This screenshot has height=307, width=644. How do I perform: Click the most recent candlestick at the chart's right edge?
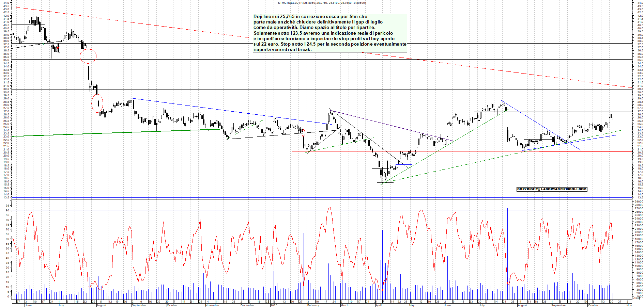pos(613,118)
